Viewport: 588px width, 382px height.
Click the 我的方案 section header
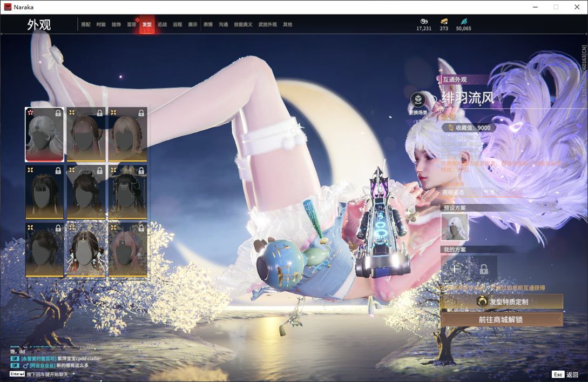point(455,250)
